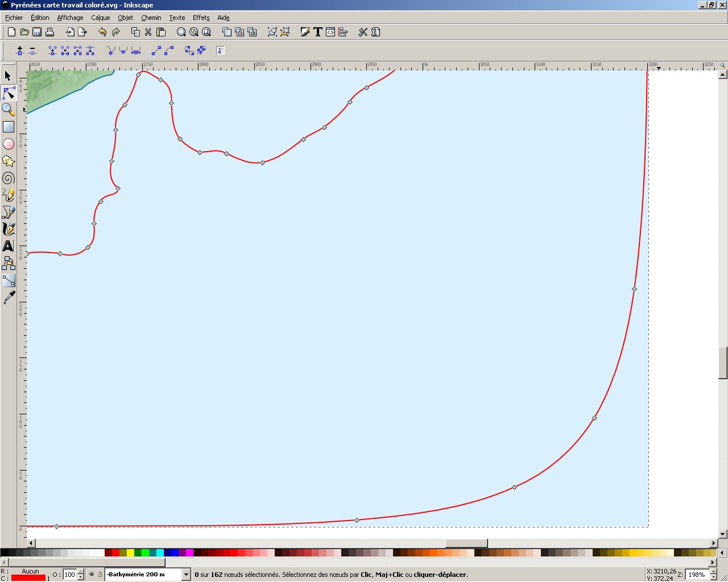Open the Chemin menu
728x582 pixels.
tap(151, 18)
